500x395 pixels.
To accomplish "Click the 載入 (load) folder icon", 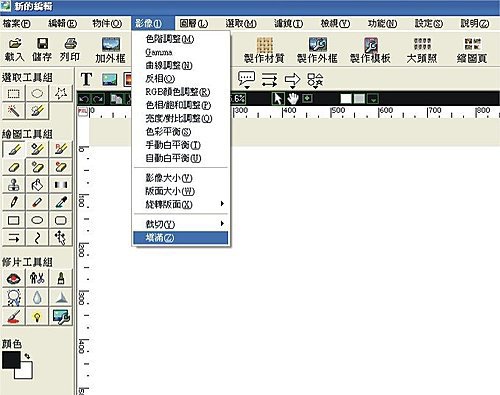I will (15, 43).
